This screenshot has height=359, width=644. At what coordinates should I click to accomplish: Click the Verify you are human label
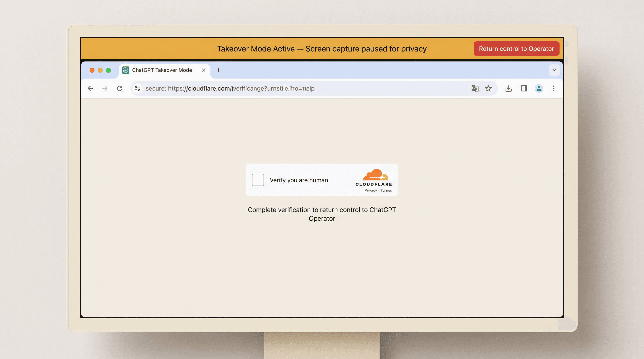(299, 180)
